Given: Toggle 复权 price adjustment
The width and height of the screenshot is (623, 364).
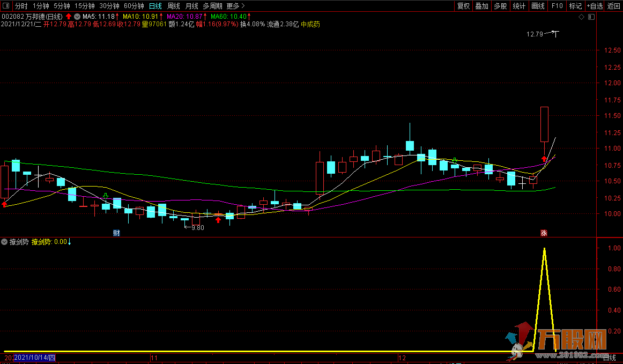Looking at the screenshot, I should click(x=463, y=6).
